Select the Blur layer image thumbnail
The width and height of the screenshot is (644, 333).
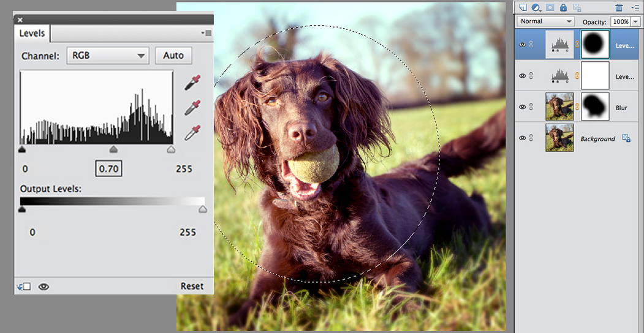pos(559,107)
